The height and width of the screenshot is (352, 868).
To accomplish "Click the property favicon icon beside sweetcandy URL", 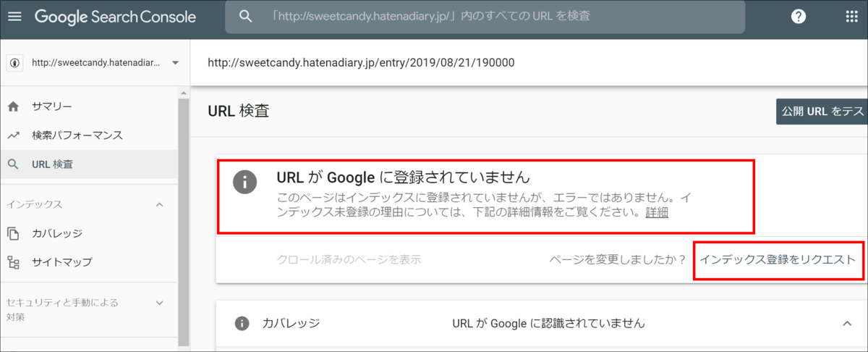I will (x=16, y=63).
